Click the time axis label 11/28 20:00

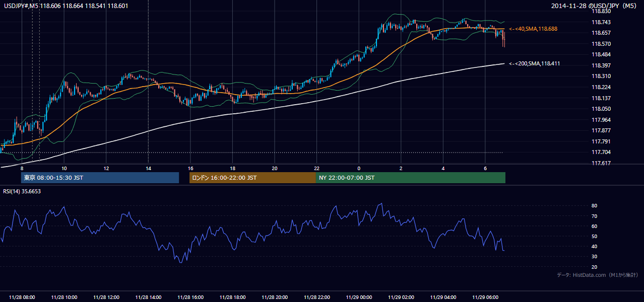(275, 297)
